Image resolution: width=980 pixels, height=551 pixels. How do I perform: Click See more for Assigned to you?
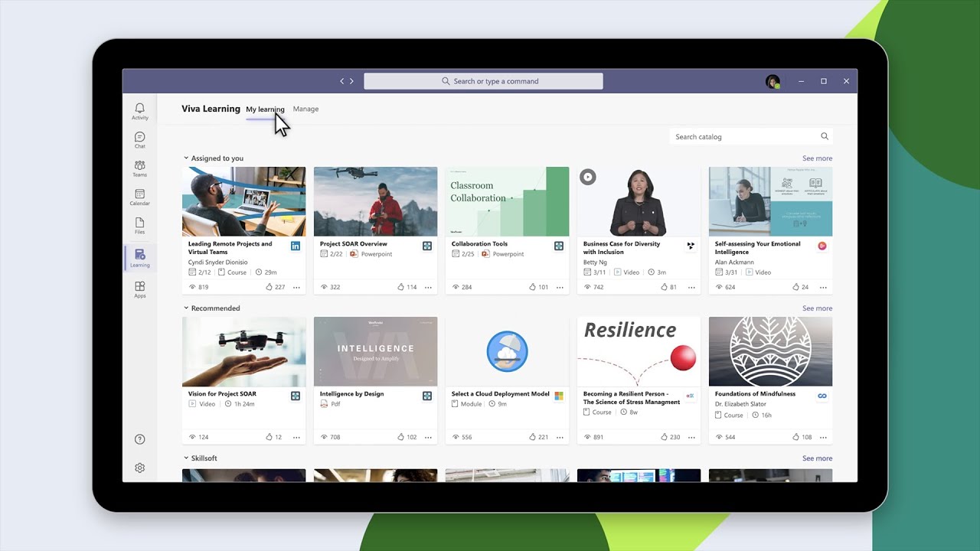pos(817,158)
